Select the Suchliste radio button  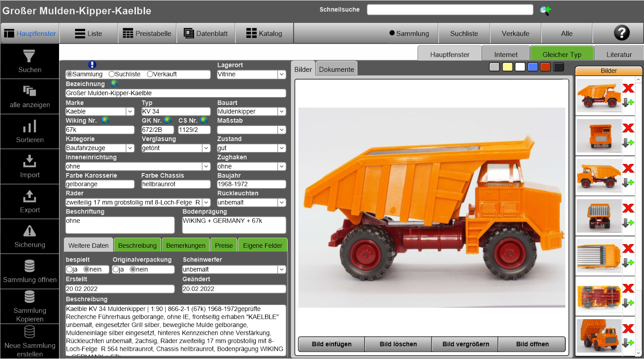[x=112, y=74]
